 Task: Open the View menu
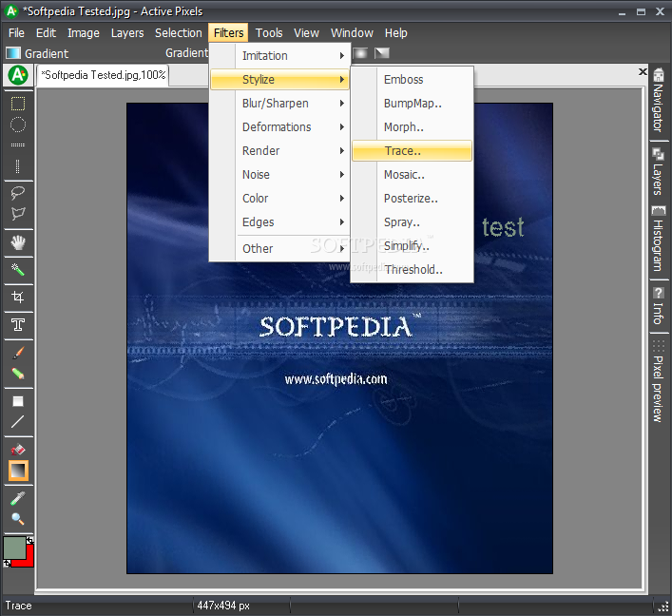coord(306,33)
